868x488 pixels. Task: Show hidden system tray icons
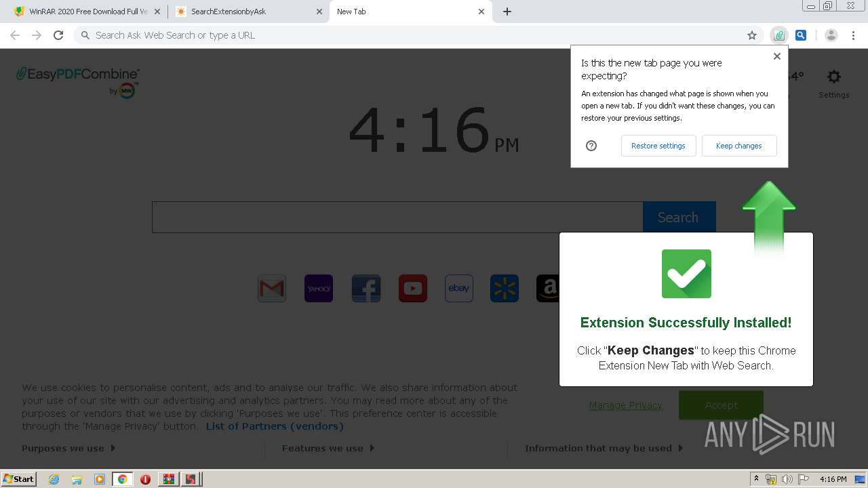(x=756, y=479)
